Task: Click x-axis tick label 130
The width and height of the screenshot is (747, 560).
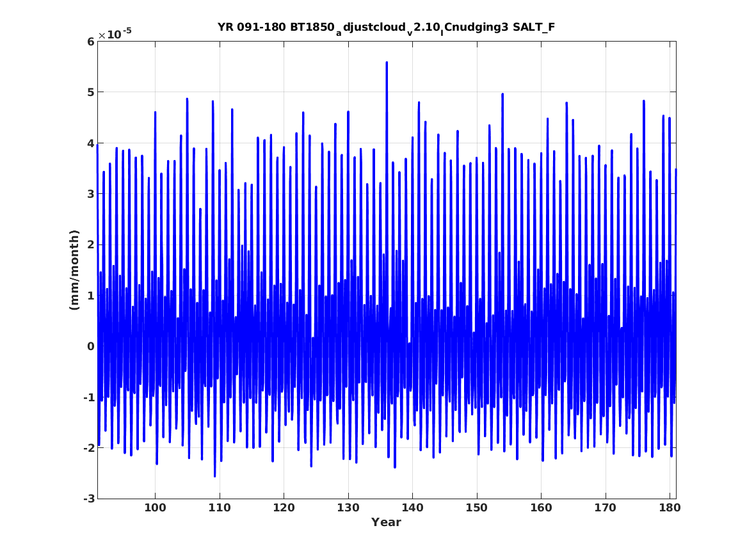Action: coord(348,508)
